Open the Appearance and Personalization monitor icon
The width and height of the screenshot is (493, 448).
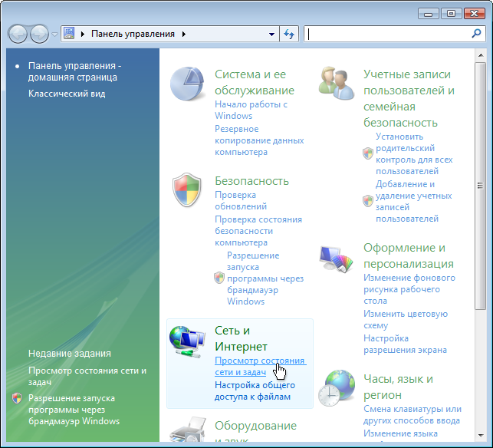coord(336,259)
